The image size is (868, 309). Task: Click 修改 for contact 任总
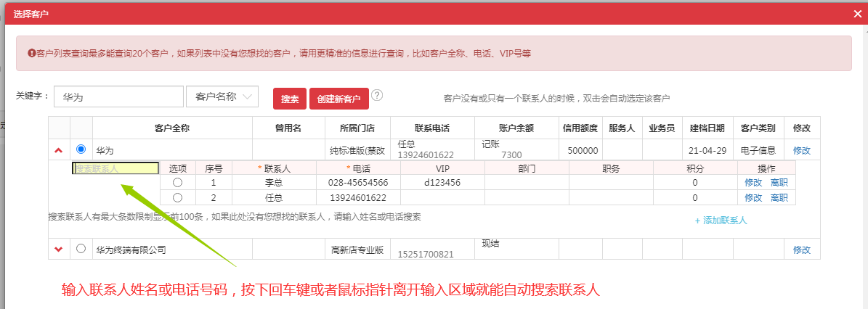[753, 197]
